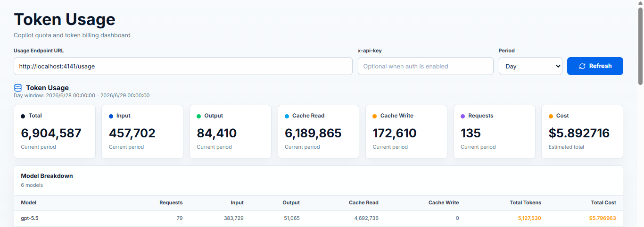Image resolution: width=644 pixels, height=227 pixels.
Task: Click the Cost value $5.892716
Action: click(579, 133)
